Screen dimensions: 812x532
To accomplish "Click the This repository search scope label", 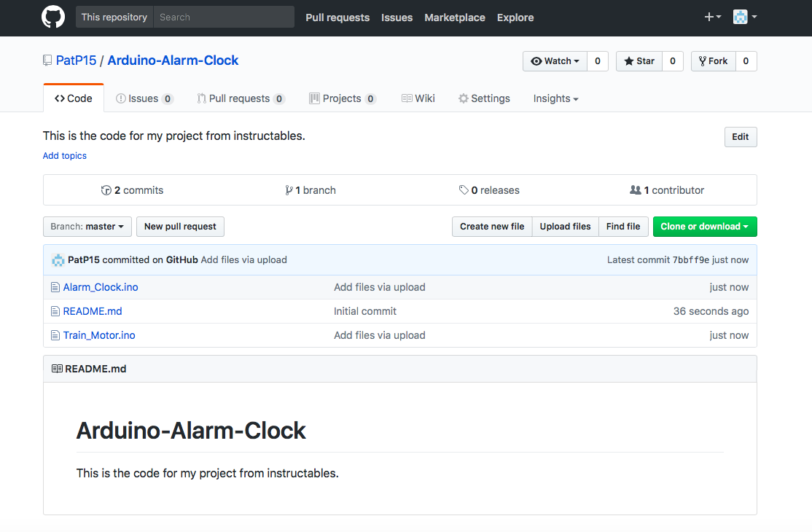I will point(114,17).
